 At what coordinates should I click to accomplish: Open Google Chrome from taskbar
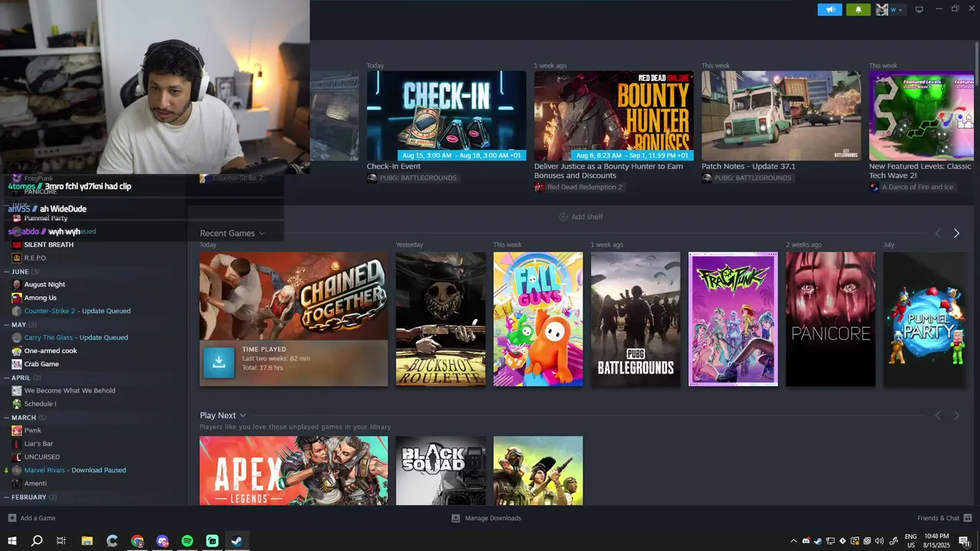(137, 541)
